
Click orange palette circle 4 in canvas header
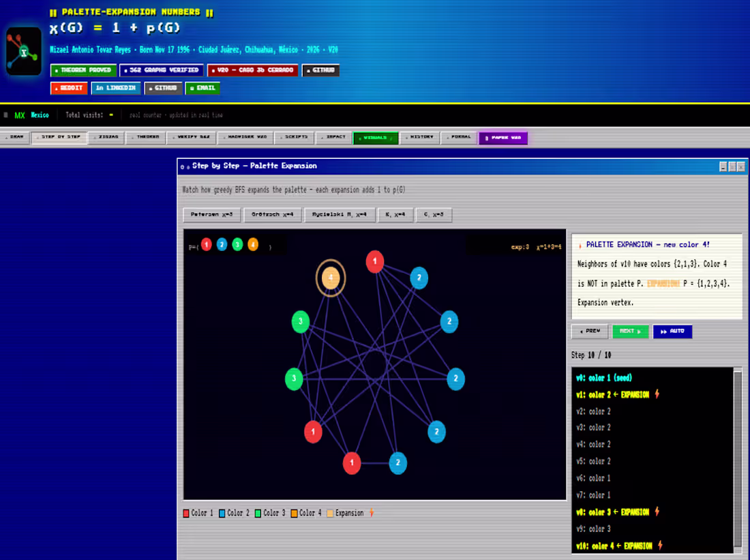pos(253,245)
